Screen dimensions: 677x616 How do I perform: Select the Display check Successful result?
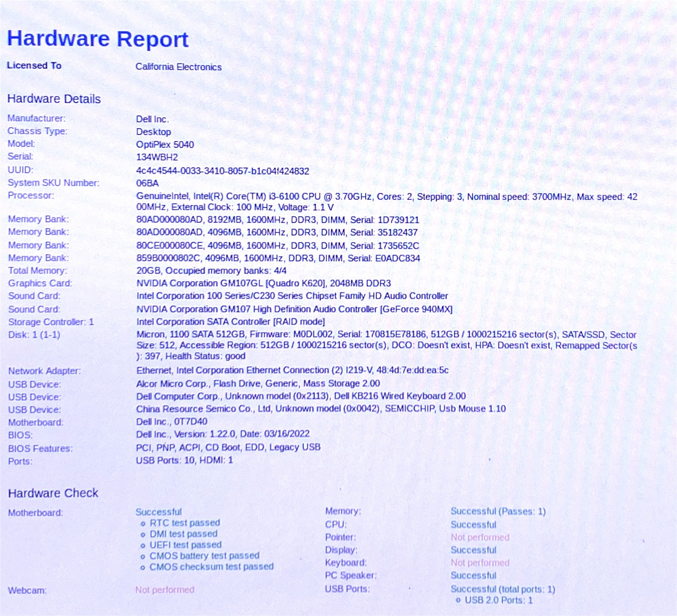coord(473,550)
